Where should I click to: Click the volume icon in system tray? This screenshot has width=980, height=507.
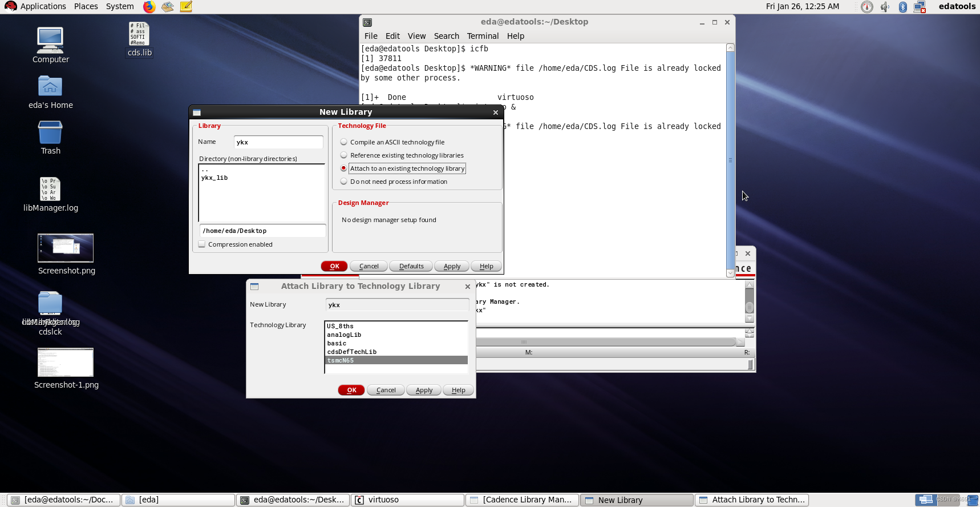coord(885,7)
